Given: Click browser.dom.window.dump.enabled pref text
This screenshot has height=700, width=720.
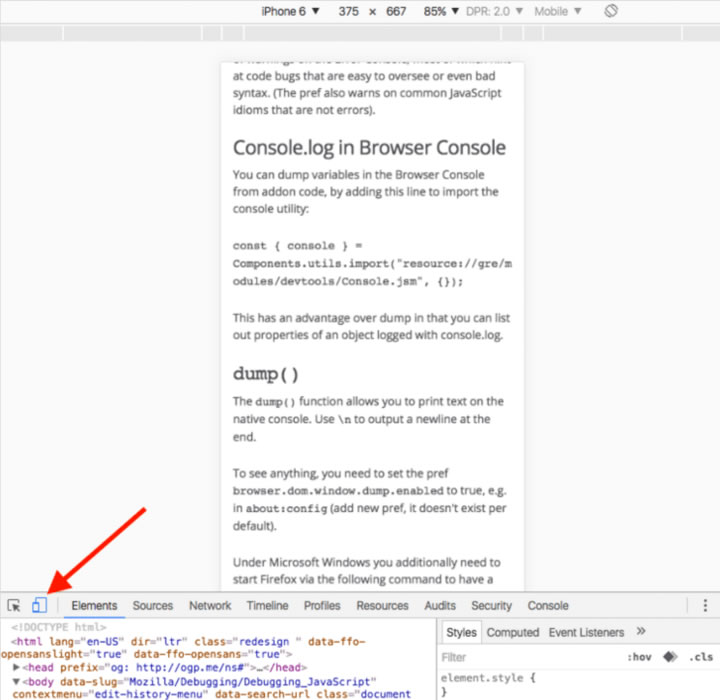Looking at the screenshot, I should (x=338, y=491).
